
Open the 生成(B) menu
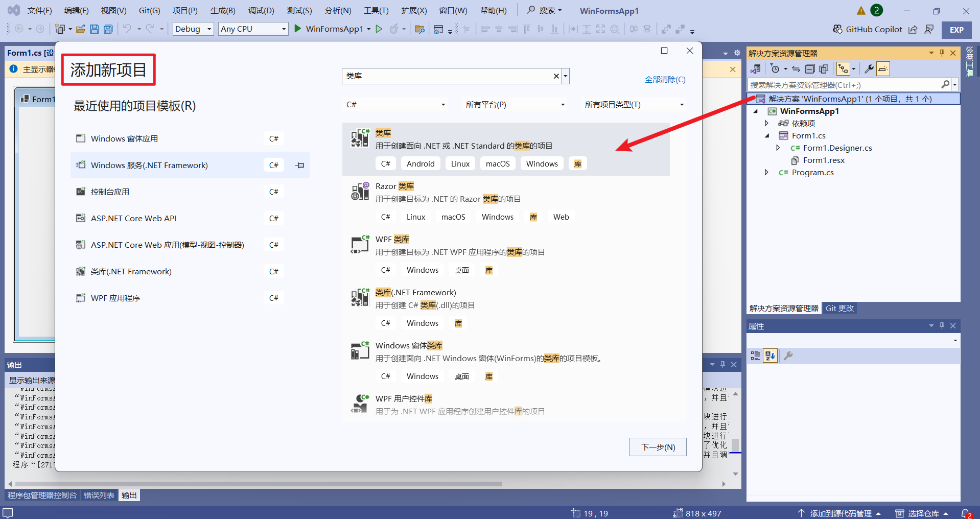pos(223,11)
